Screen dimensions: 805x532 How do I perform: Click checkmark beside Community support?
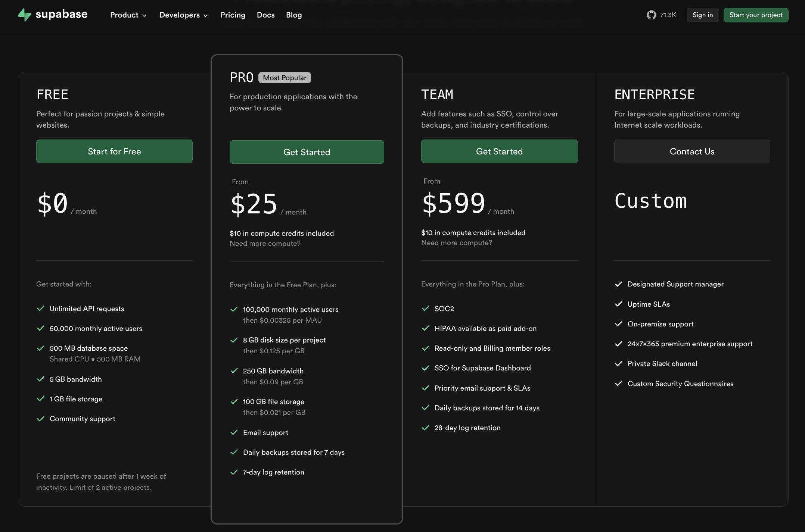pos(41,419)
